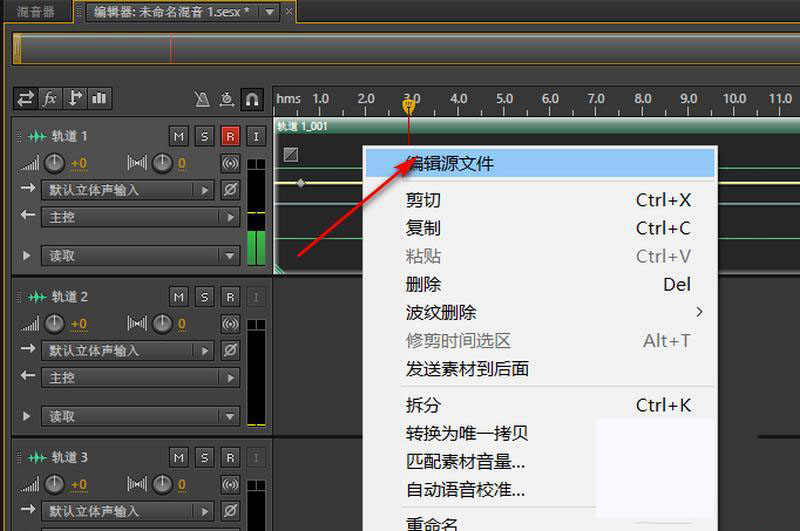Click the Inputs/Outputs toggle icon
This screenshot has width=800, height=531.
point(25,98)
